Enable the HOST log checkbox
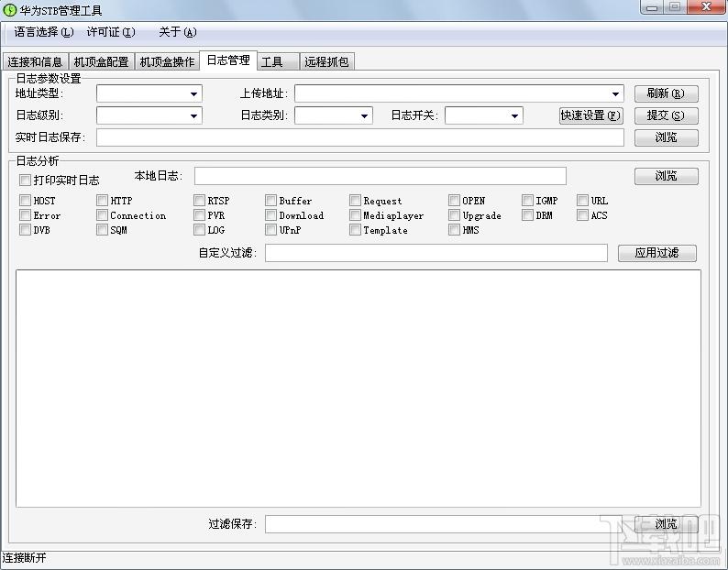 point(26,201)
